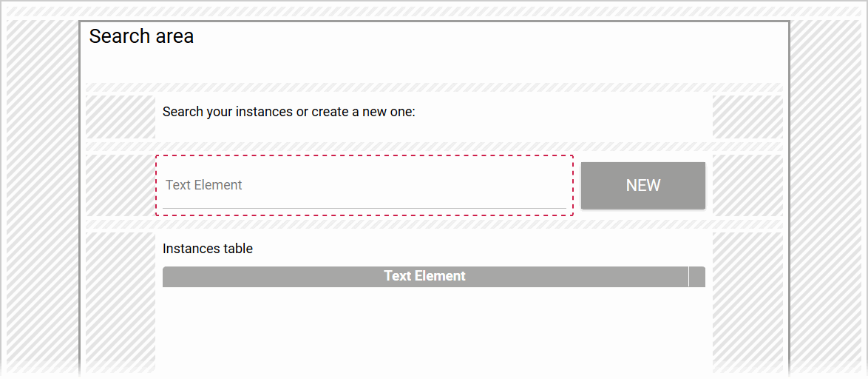
Task: Select the Search area title text
Action: (141, 36)
